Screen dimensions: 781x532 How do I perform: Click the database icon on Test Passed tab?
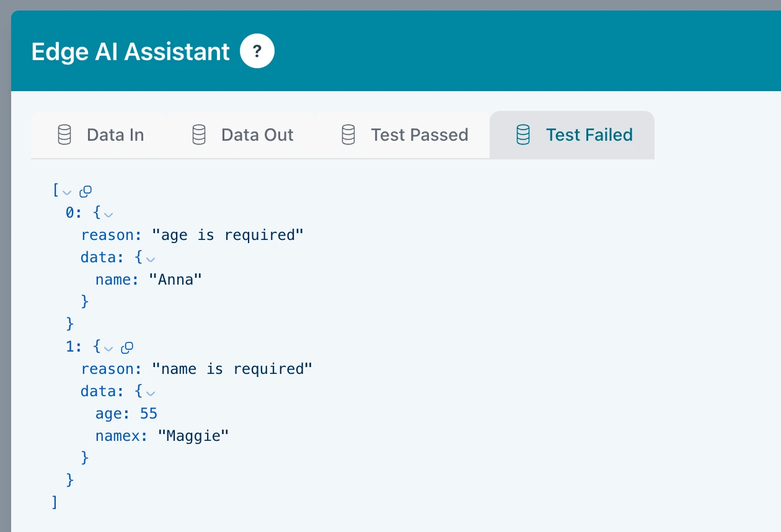click(x=348, y=135)
